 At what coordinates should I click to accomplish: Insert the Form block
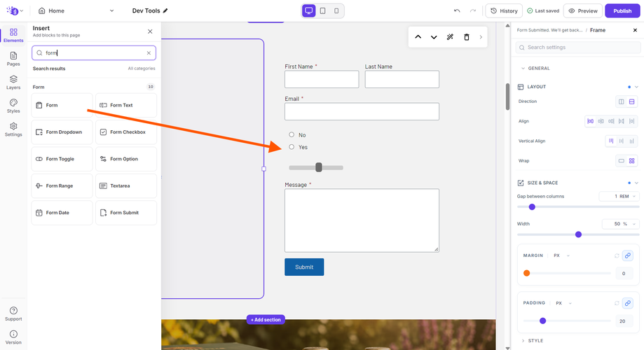62,105
